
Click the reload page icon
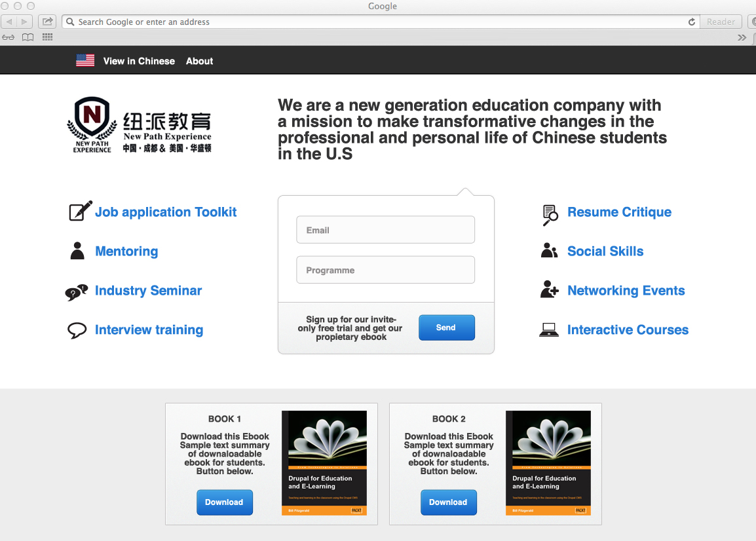(691, 22)
